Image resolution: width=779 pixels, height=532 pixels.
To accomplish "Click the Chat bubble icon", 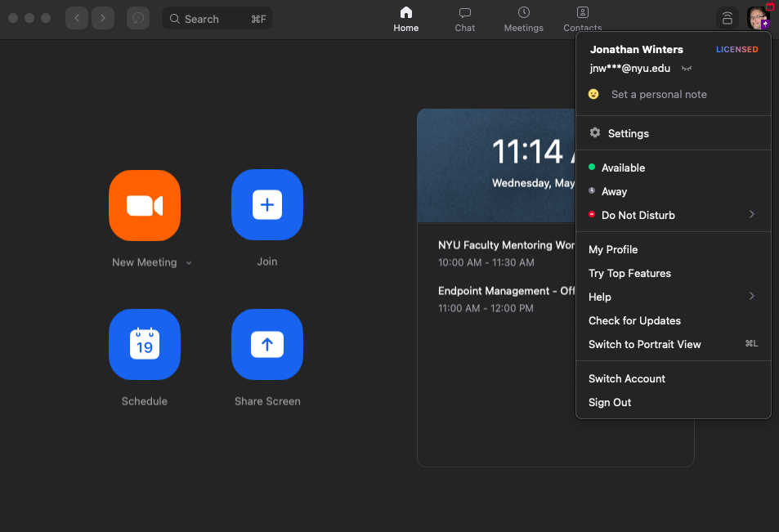I will click(465, 13).
